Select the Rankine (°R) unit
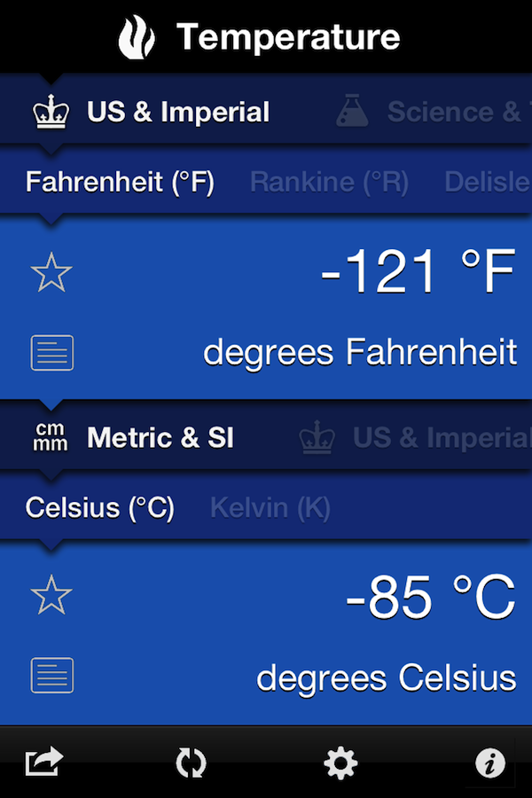 click(x=329, y=183)
